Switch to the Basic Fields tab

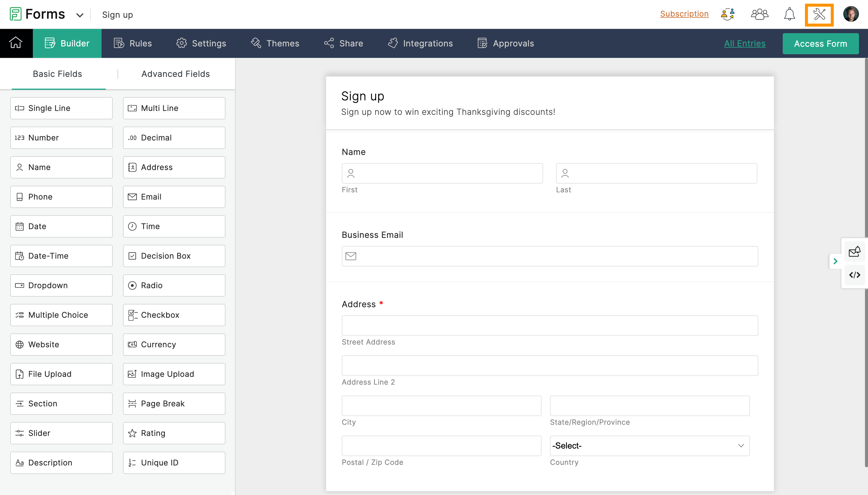(57, 73)
